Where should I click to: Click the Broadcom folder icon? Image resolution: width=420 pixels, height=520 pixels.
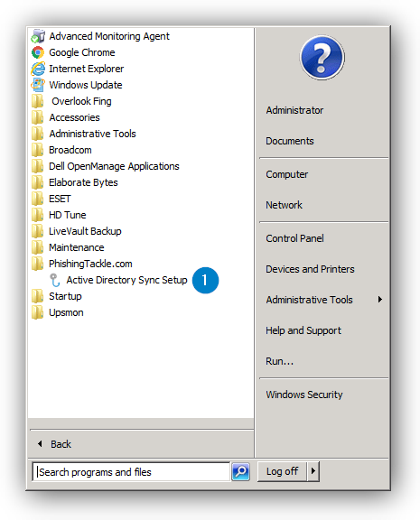point(38,150)
